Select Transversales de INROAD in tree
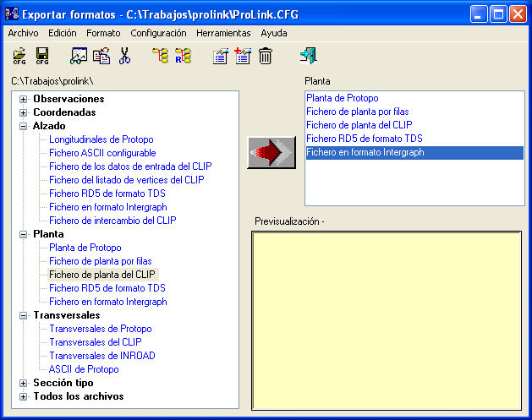Image resolution: width=532 pixels, height=420 pixels. click(102, 356)
